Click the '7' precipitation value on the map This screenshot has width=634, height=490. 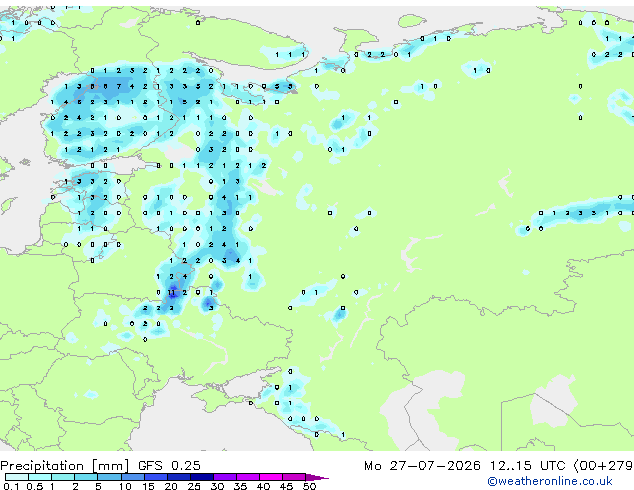[118, 86]
